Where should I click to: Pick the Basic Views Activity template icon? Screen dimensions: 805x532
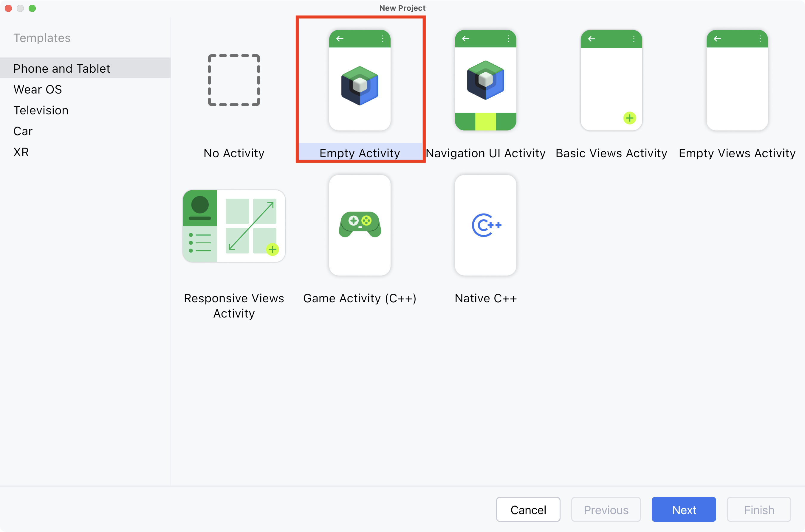[611, 80]
